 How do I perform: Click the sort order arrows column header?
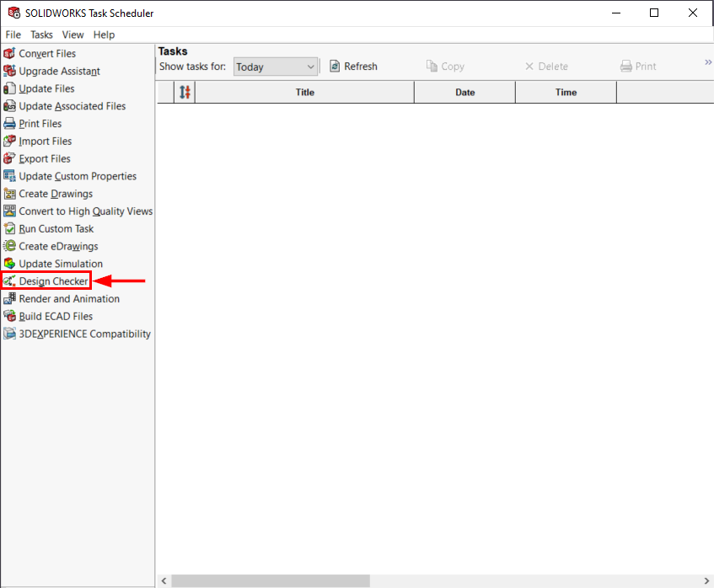tap(185, 93)
